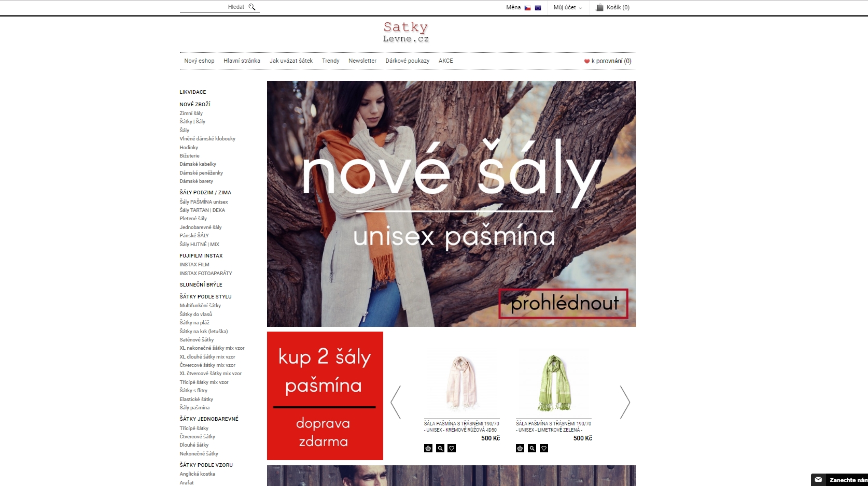Open Šály PAŠMÍNA unisex category
Screen dimensions: 868x486
pos(204,202)
